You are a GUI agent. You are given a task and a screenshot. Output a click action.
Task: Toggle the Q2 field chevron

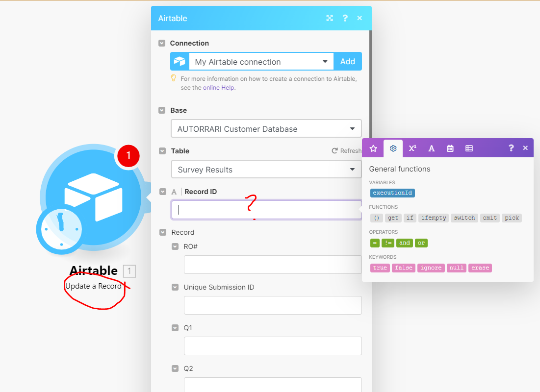coord(175,368)
